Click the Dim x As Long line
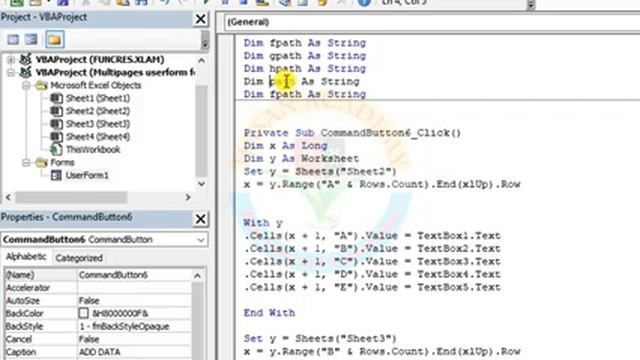The width and height of the screenshot is (640, 360). coord(286,146)
